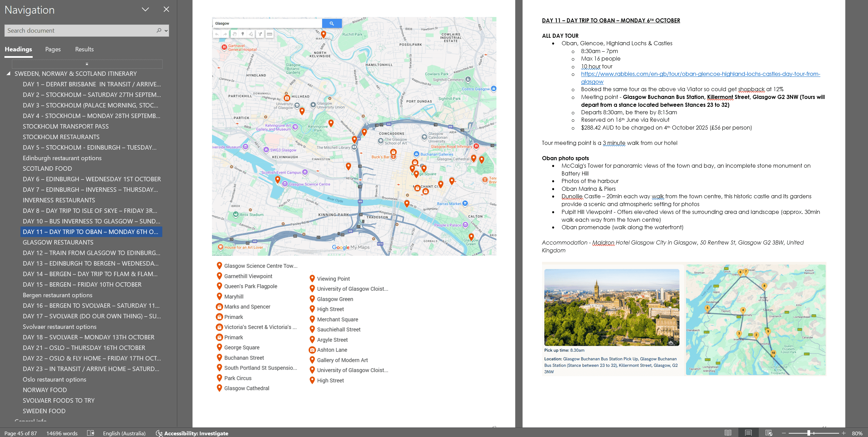
Task: Select the highlighted Day 11 Oban heading
Action: click(x=91, y=232)
